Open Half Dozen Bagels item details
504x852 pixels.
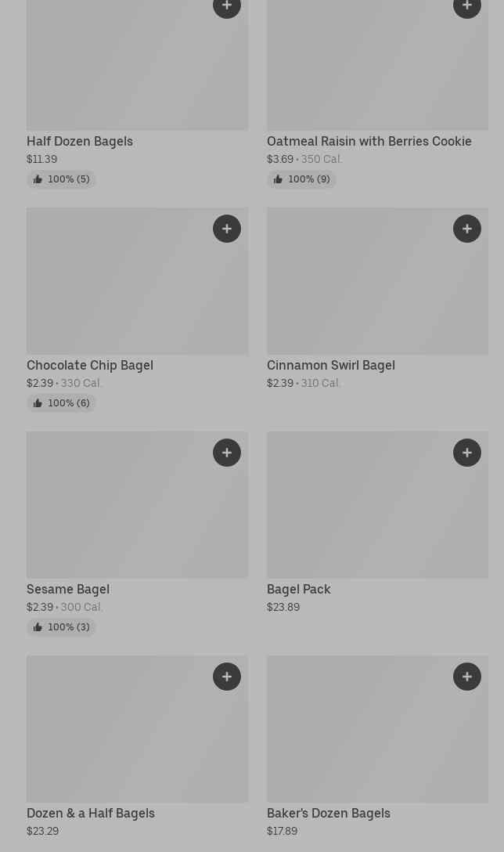(80, 142)
